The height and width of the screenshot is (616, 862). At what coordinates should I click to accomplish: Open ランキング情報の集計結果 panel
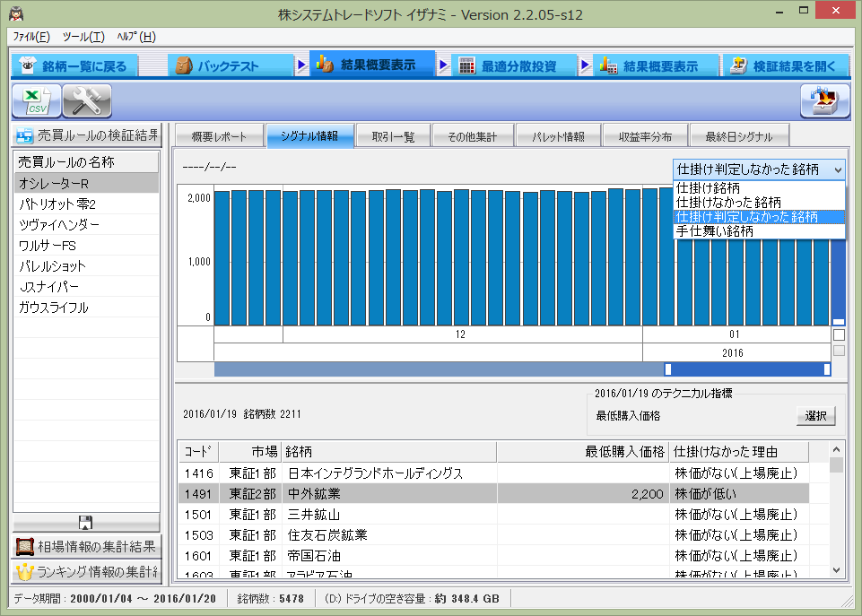pyautogui.click(x=86, y=571)
